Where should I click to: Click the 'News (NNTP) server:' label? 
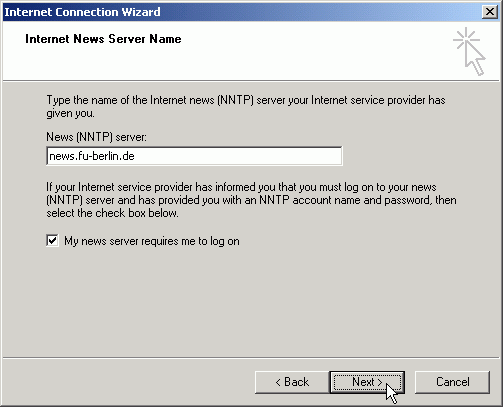pyautogui.click(x=96, y=137)
